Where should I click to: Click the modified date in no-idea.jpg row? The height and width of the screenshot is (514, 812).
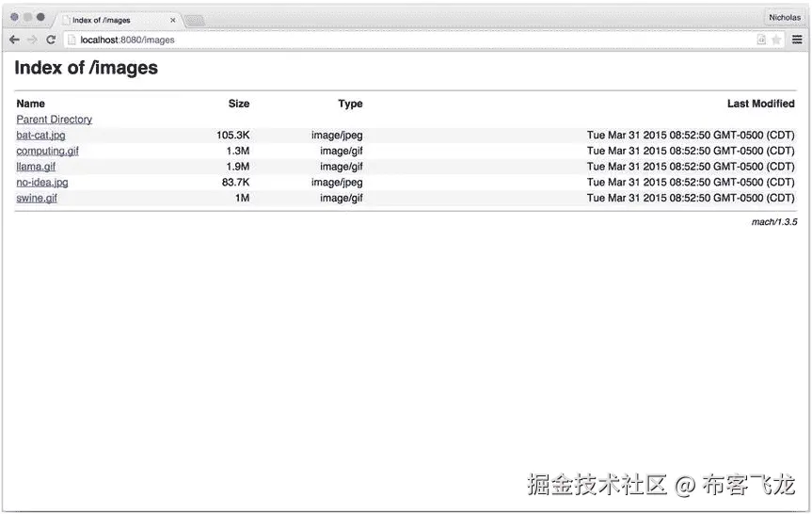(691, 183)
